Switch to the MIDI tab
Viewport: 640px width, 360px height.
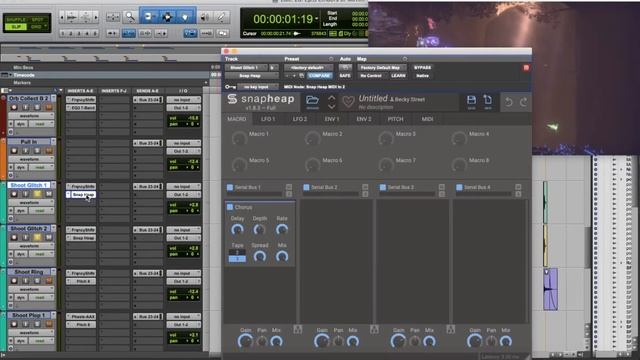427,119
